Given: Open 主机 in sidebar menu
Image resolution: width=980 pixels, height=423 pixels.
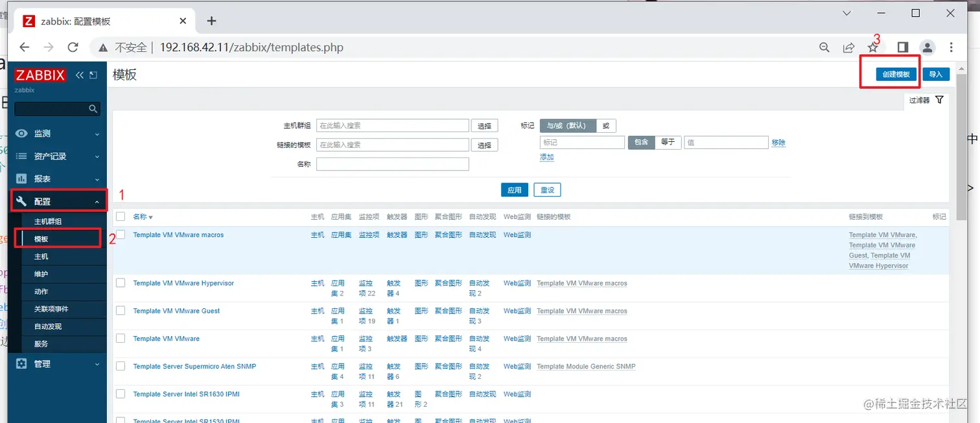Looking at the screenshot, I should 41,257.
